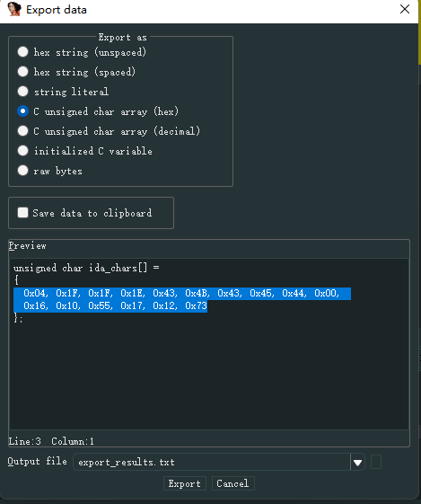Click the IDA application icon in title bar
Viewport: 421px width, 504px height.
coord(14,9)
